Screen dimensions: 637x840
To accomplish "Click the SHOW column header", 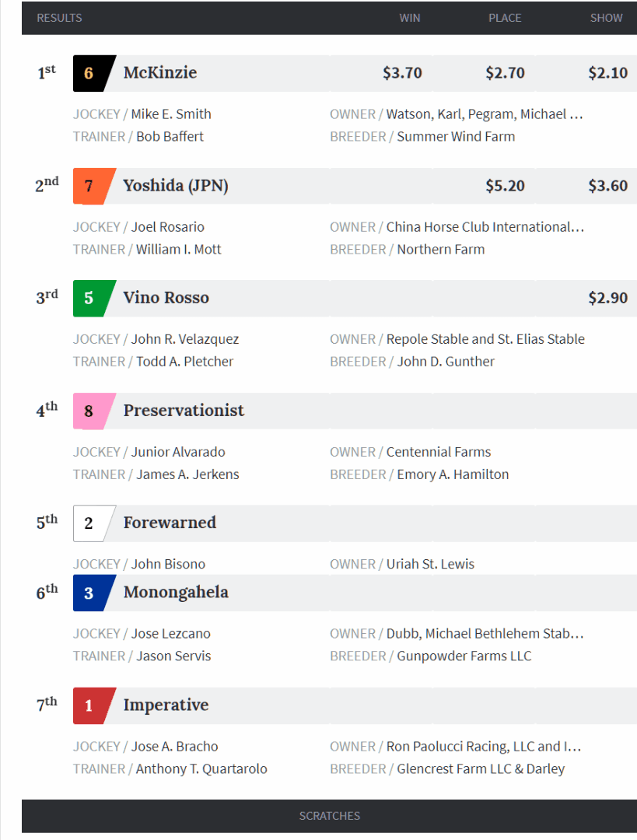I will (606, 18).
